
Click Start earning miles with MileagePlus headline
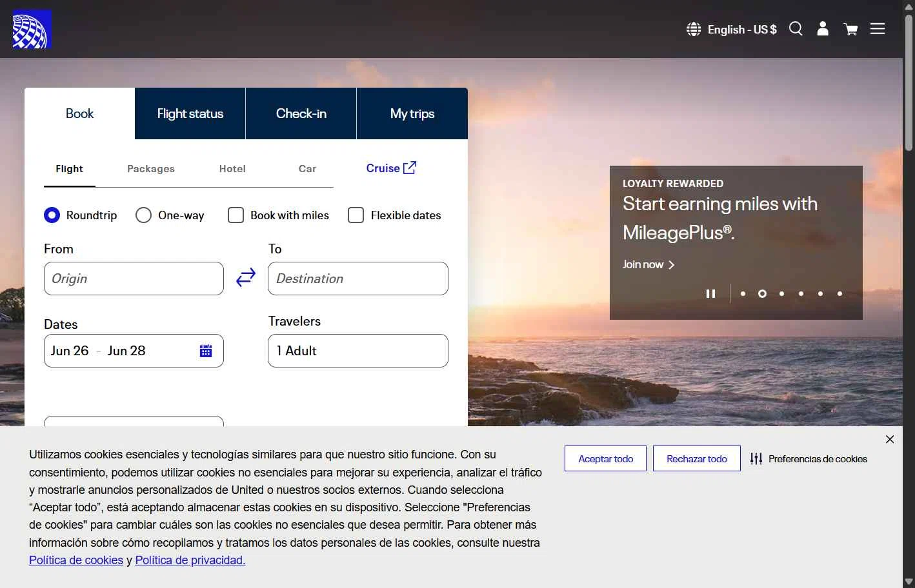tap(720, 218)
